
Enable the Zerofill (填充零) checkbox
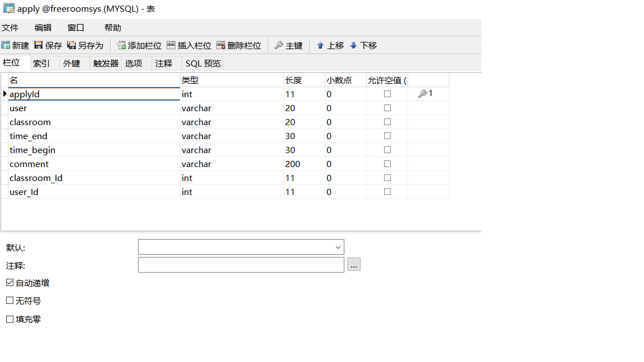[10, 319]
